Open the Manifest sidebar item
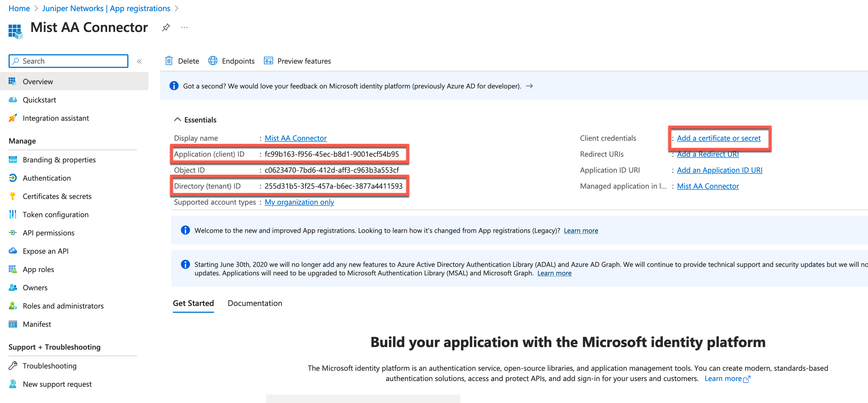The width and height of the screenshot is (868, 403). (x=37, y=324)
